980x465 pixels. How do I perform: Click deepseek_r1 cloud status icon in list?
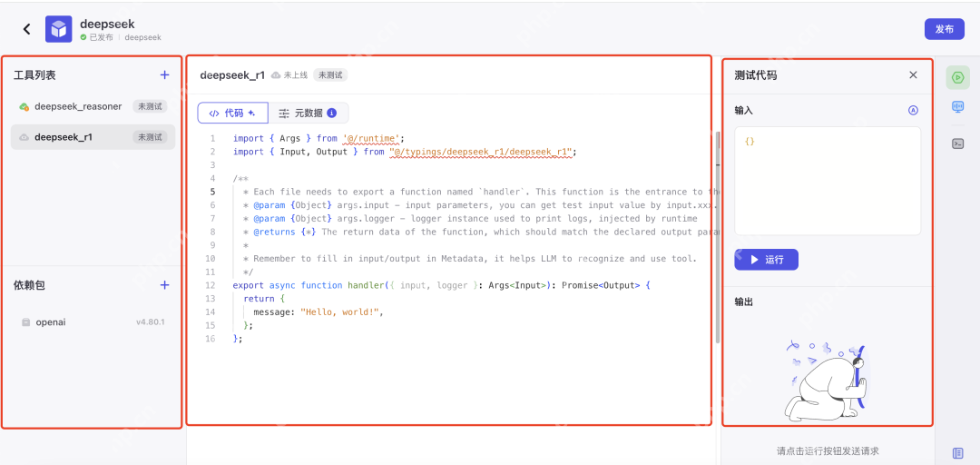[24, 137]
